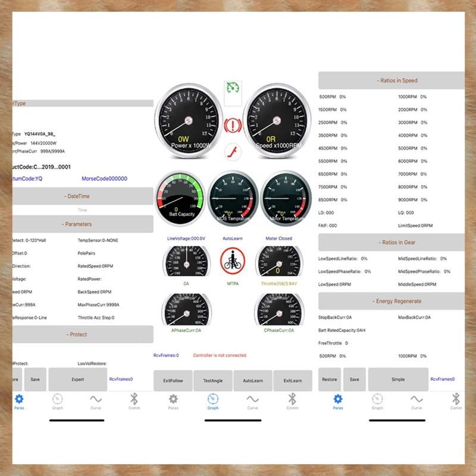Screen dimensions: 476x476
Task: Click the Batt Capacity gauge
Action: coord(181,198)
